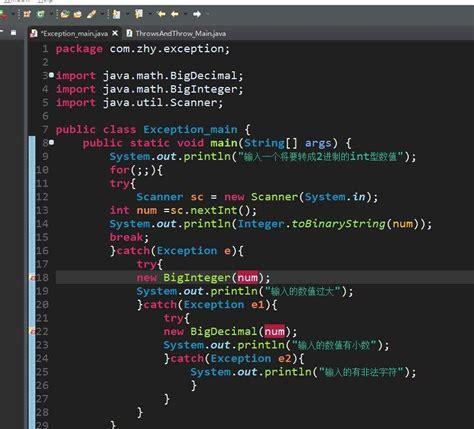Click the maximize view icon left of tabs
Image resolution: width=474 pixels, height=429 pixels.
pyautogui.click(x=13, y=33)
